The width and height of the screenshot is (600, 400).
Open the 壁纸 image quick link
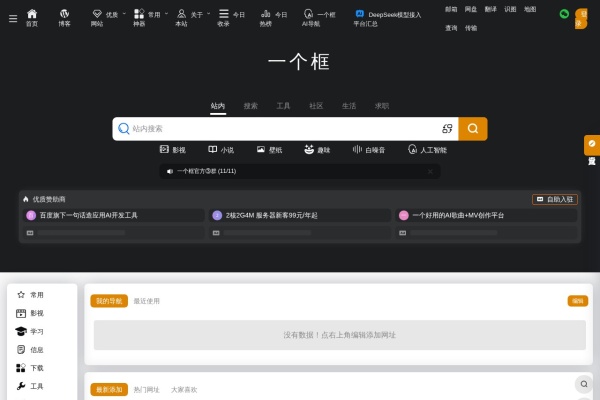tap(269, 150)
